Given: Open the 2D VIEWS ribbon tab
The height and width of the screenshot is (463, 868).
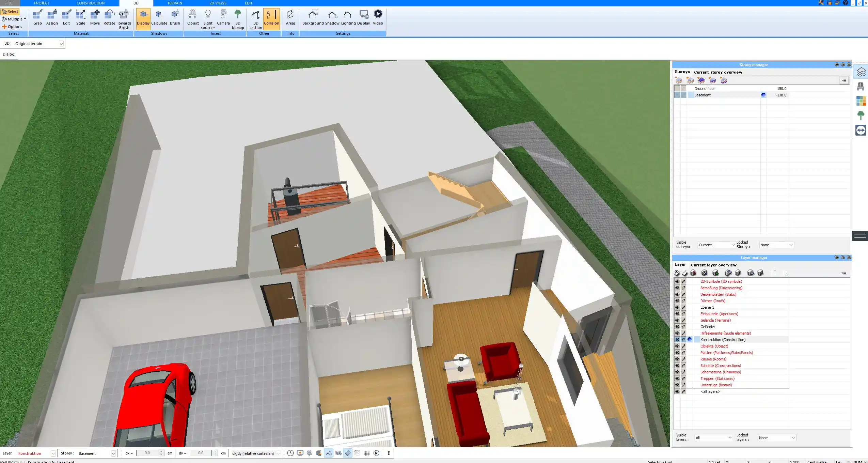Looking at the screenshot, I should pyautogui.click(x=218, y=3).
